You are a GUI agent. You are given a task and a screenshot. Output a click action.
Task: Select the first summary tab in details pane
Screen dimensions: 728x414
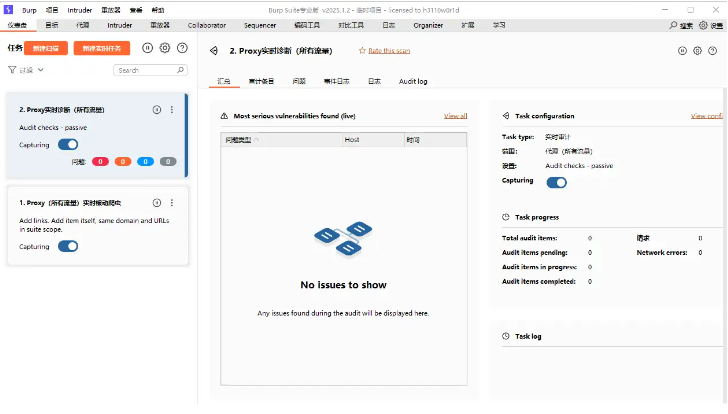tap(224, 81)
